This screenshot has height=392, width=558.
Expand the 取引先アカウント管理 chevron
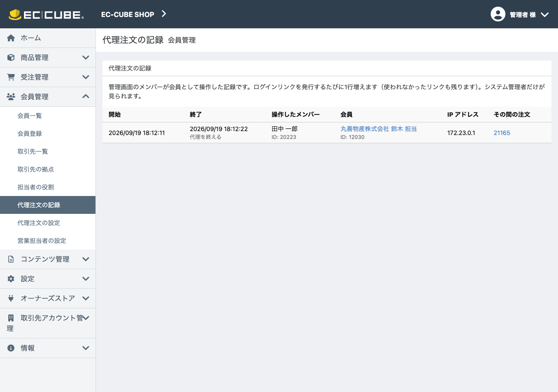pos(86,318)
